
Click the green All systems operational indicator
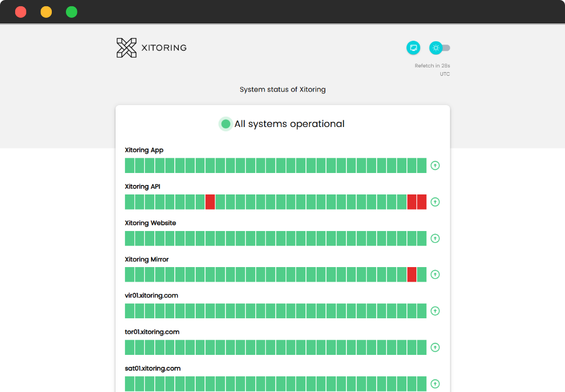(x=226, y=124)
